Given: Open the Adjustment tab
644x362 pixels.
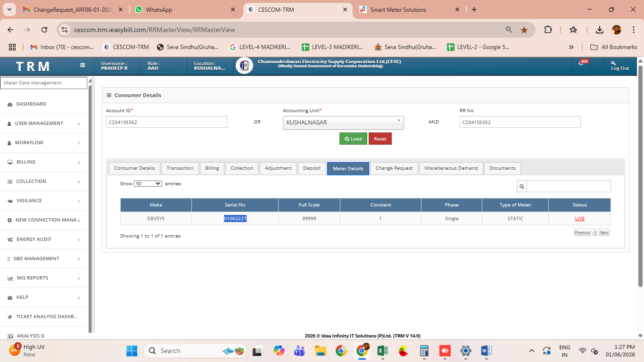Looking at the screenshot, I should point(278,168).
